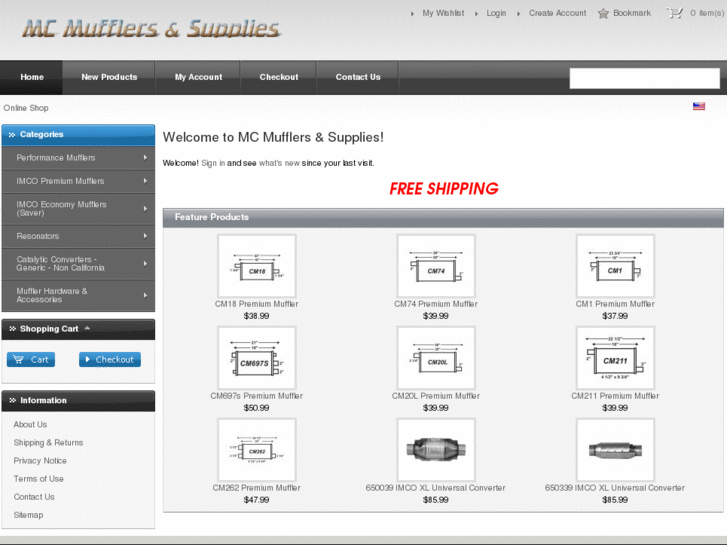Click the CM211 Premium Muffler title
727x545 pixels.
(x=615, y=396)
